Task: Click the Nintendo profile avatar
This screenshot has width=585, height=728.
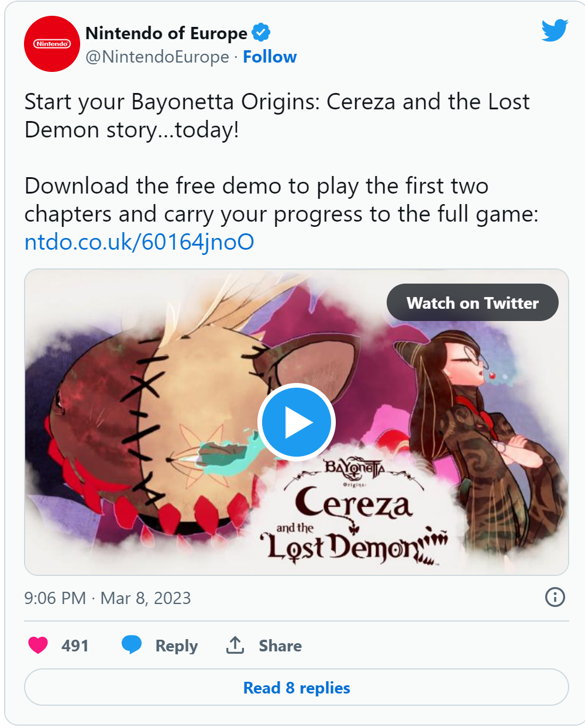Action: coord(51,44)
